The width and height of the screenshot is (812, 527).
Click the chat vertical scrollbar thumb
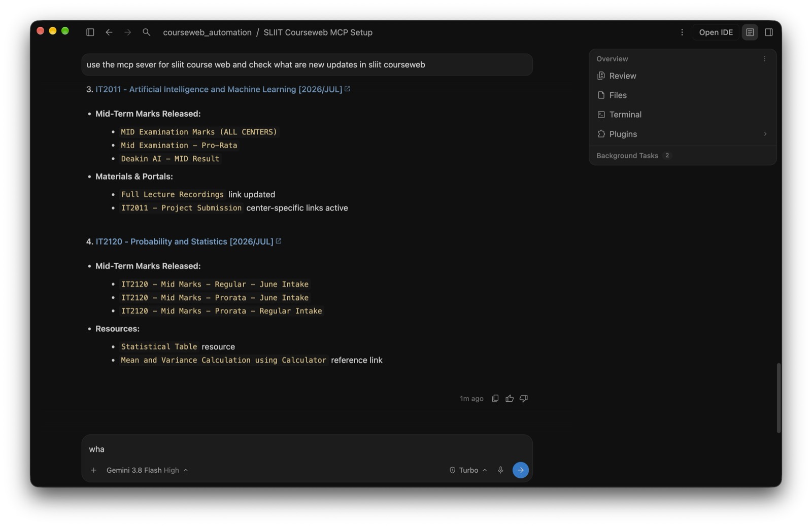(779, 398)
